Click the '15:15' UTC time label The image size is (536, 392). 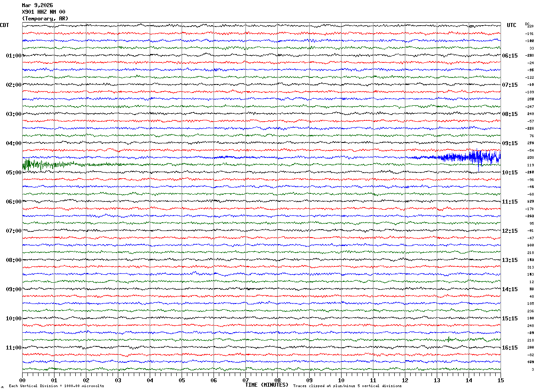pyautogui.click(x=510, y=319)
